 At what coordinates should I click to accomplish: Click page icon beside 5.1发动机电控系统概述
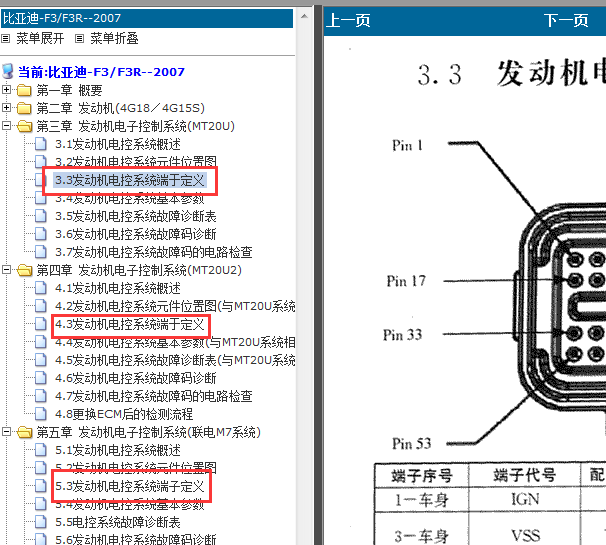point(41,450)
